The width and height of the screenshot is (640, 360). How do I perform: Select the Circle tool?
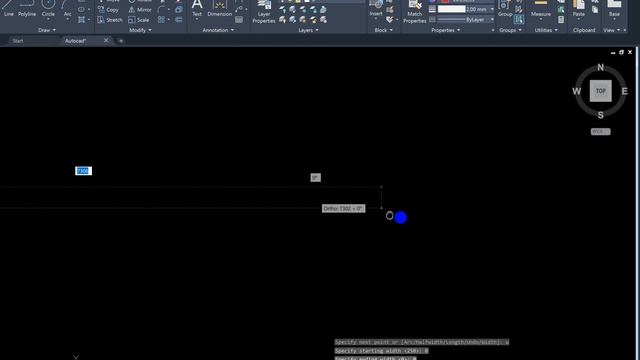(x=48, y=8)
